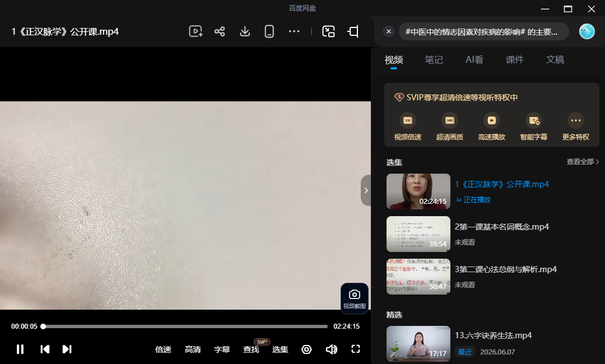Viewport: 605px width, 364px height.
Task: Click thumbnail of 2第一课基本名词概念 video
Action: pyautogui.click(x=418, y=234)
